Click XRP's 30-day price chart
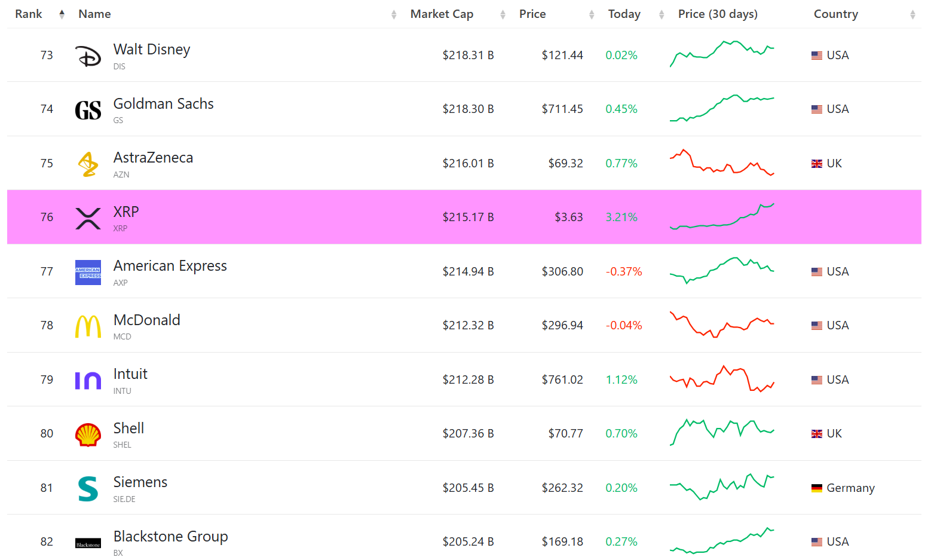This screenshot has height=560, width=931. tap(722, 216)
